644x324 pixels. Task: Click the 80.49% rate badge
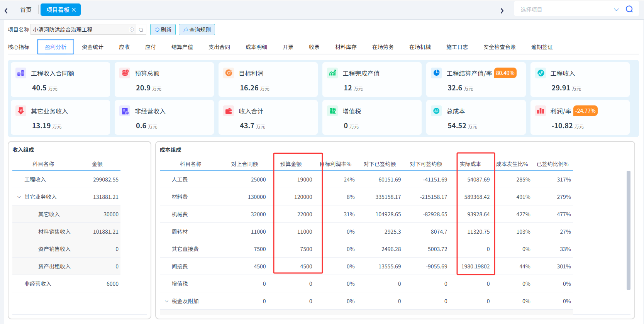point(505,73)
